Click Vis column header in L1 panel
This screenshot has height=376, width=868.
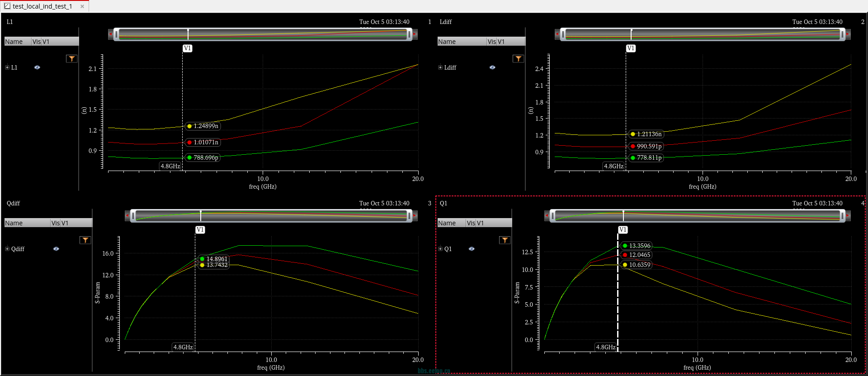(37, 42)
